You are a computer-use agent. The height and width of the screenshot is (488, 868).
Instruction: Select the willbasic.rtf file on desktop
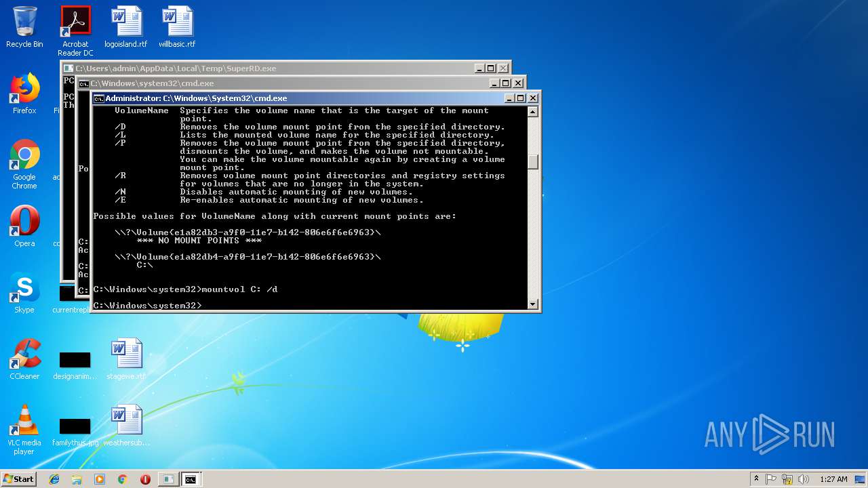[177, 27]
